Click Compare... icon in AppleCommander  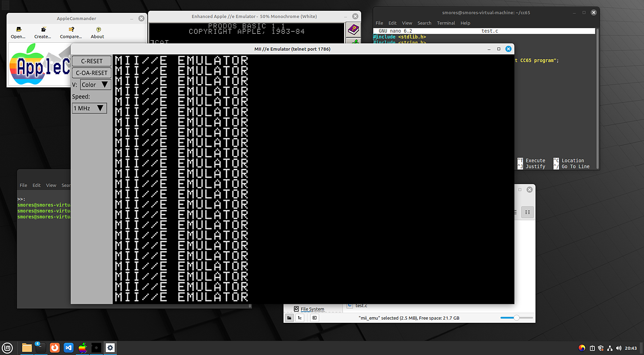coord(71,33)
